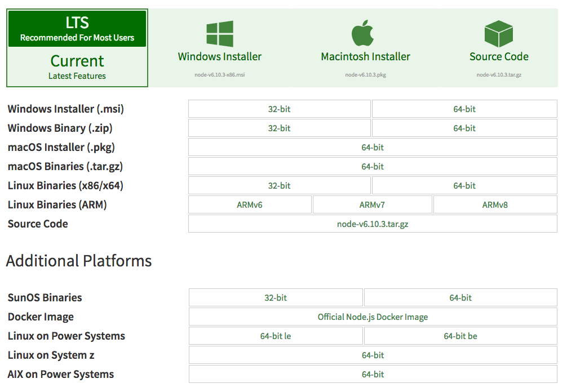Screen dimensions: 567x392
Task: Click the Additional Platforms heading
Action: (x=79, y=261)
